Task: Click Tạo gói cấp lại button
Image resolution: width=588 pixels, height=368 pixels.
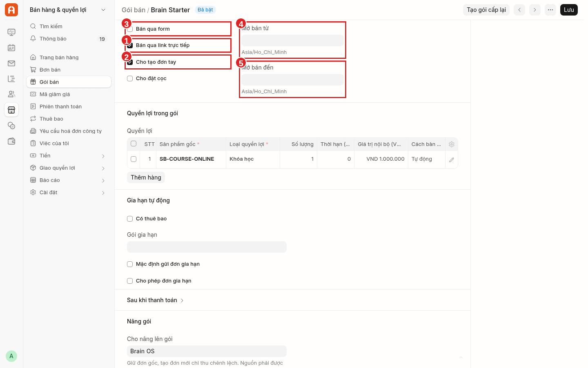Action: tap(486, 10)
